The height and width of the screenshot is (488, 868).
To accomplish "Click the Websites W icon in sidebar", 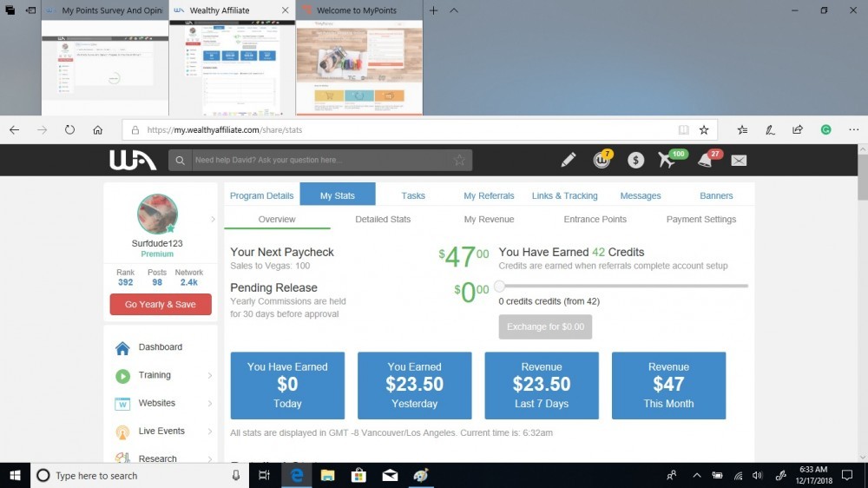I will [122, 403].
